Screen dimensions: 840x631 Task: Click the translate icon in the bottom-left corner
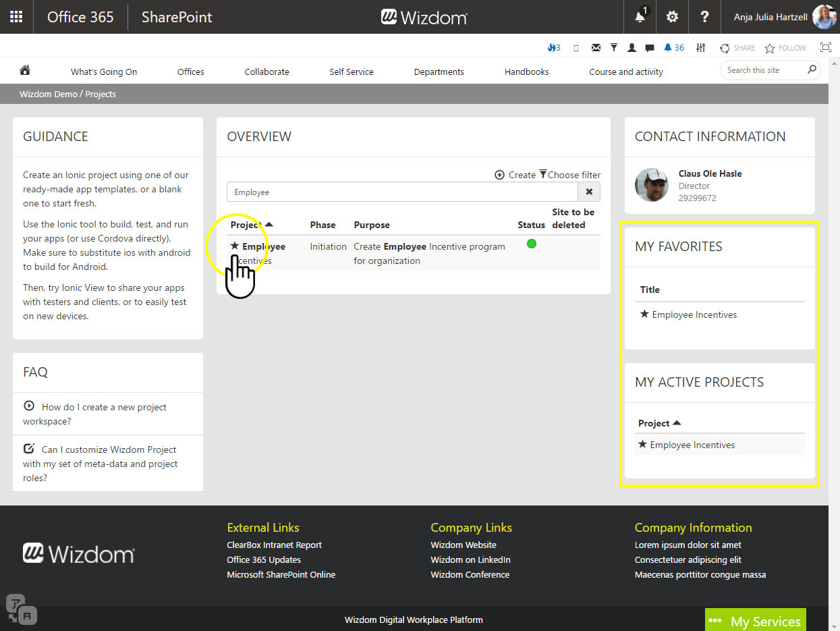click(x=22, y=609)
